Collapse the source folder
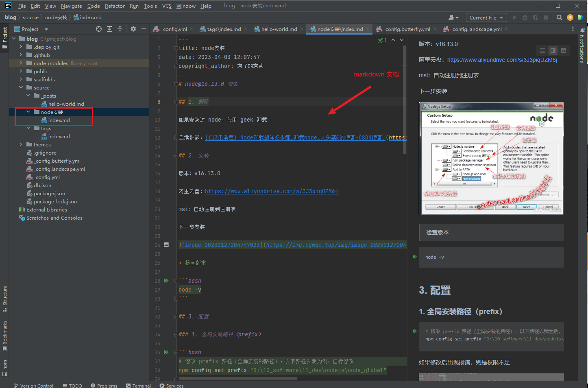This screenshot has height=388, width=588. (x=21, y=87)
